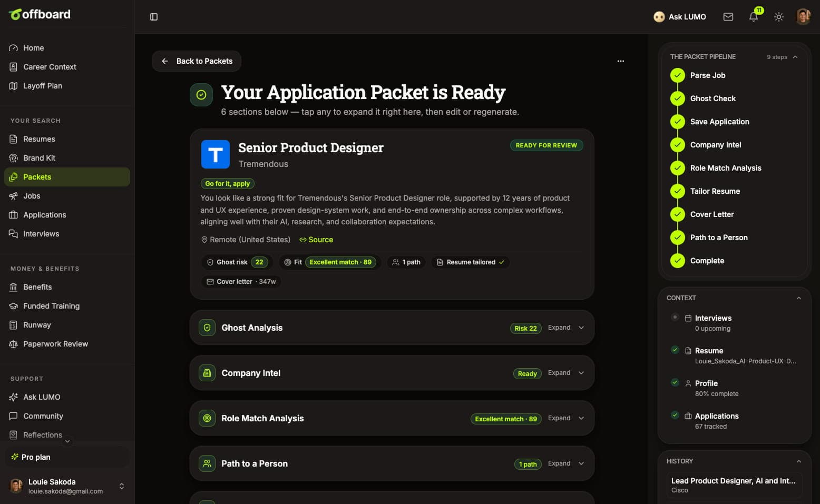Click the Path to a Person people icon
The image size is (820, 504).
(207, 463)
